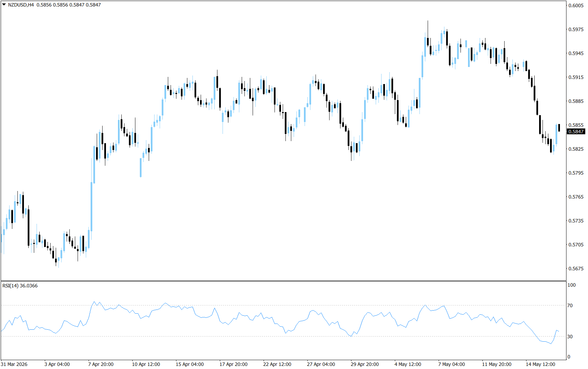Click the 7 Apr 20:00 time label
Image resolution: width=588 pixels, height=369 pixels.
[x=101, y=364]
